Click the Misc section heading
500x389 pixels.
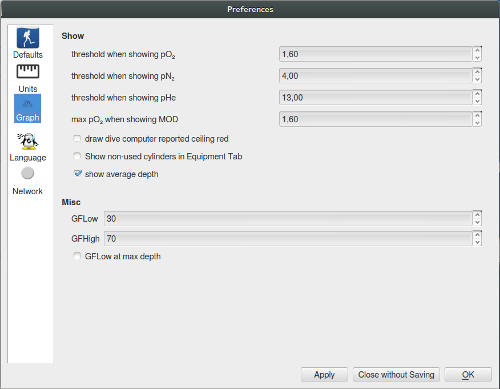[x=71, y=202]
